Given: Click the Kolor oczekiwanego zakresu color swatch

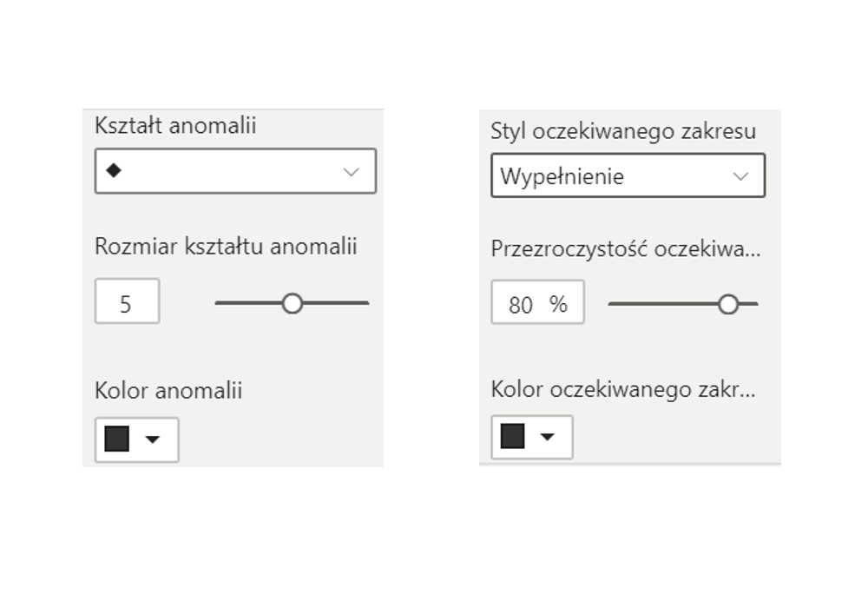Looking at the screenshot, I should coord(513,436).
